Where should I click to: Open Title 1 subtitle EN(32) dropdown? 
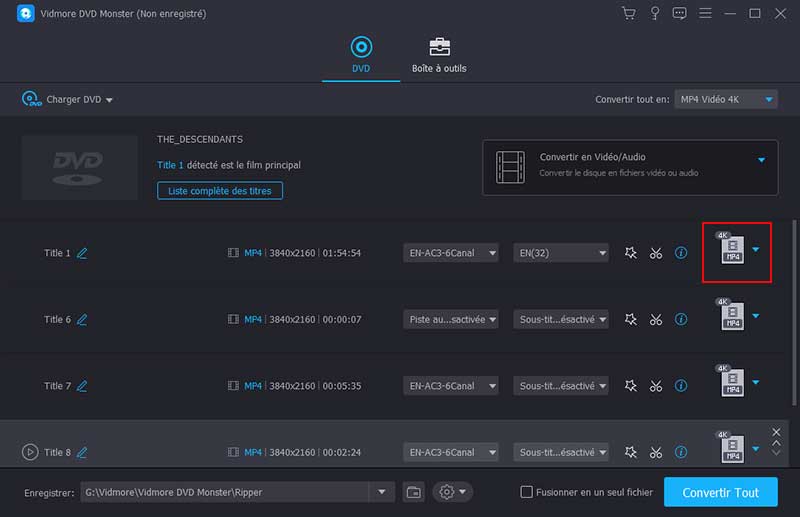[561, 253]
